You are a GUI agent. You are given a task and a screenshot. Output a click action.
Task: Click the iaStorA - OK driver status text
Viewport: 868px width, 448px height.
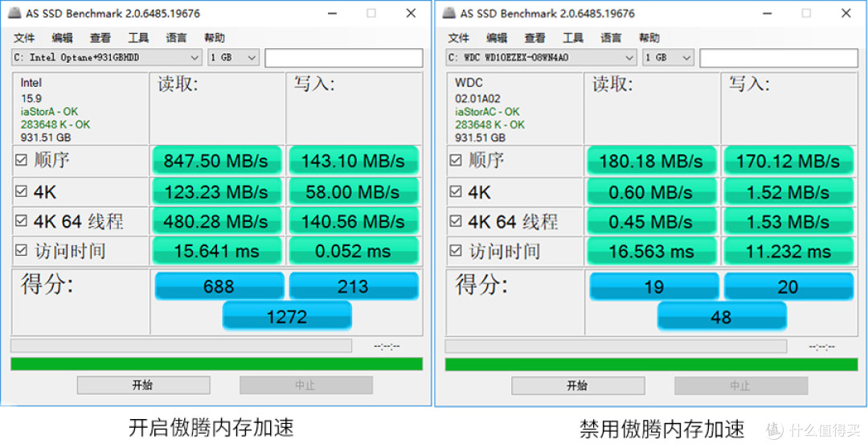point(49,112)
